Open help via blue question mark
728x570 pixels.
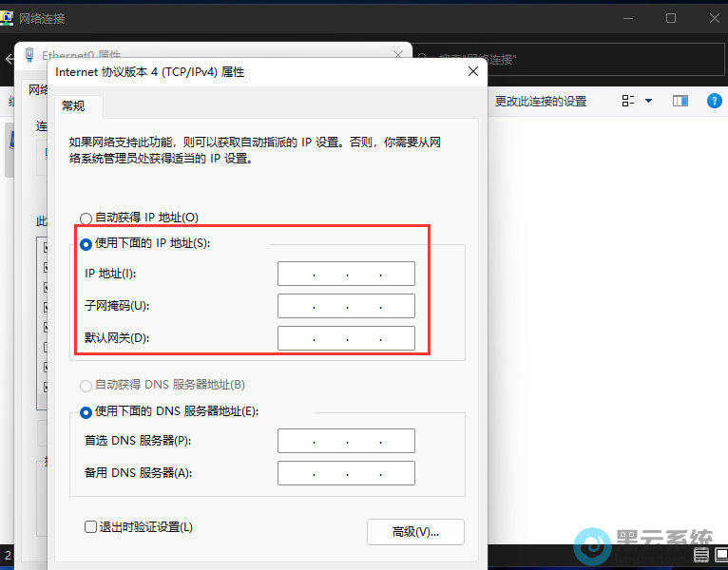coord(714,101)
